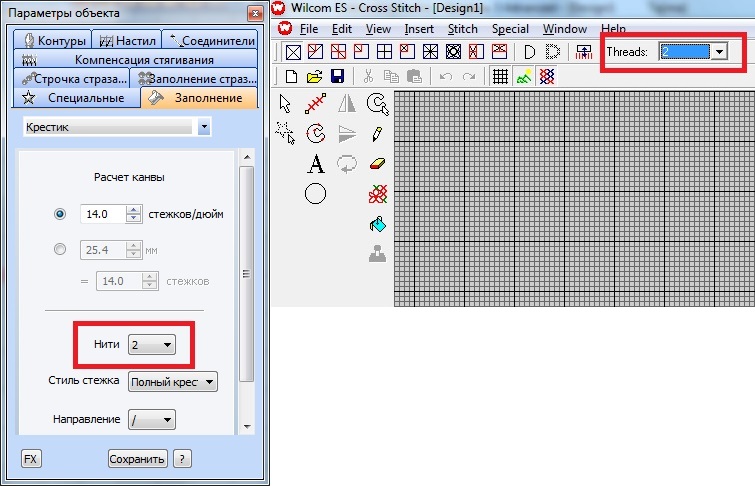The height and width of the screenshot is (486, 755).
Task: Open the Компенсация стягивания tab
Action: pyautogui.click(x=136, y=59)
